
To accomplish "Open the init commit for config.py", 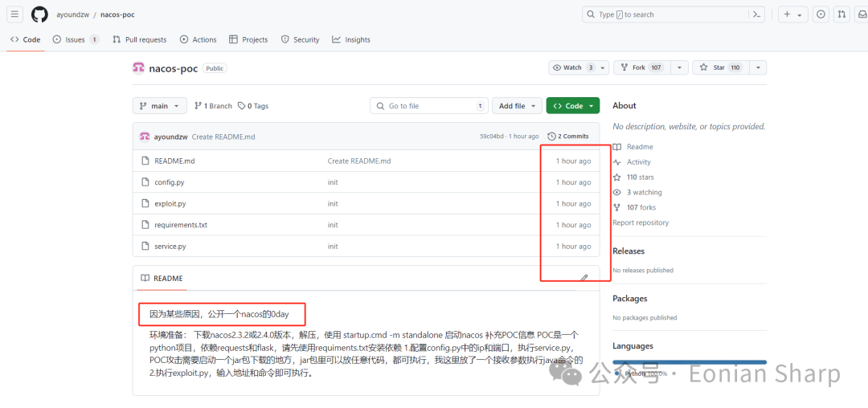I will pos(333,182).
